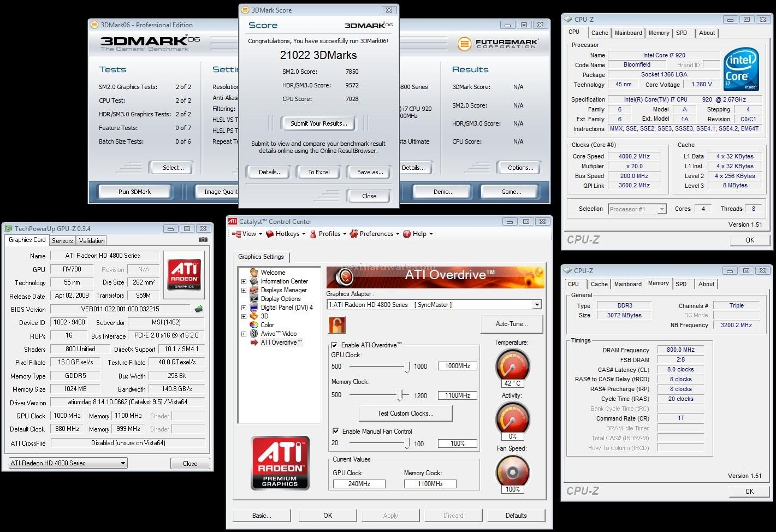Click the fan speed 100% value field
The height and width of the screenshot is (532, 776).
[x=457, y=444]
